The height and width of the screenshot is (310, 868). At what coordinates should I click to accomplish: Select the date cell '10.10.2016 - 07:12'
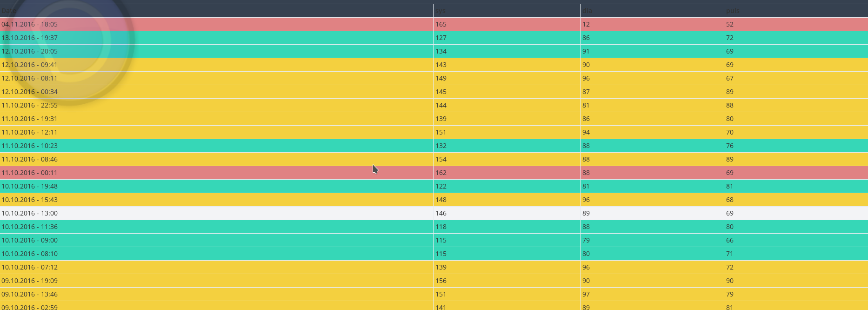tap(216, 267)
